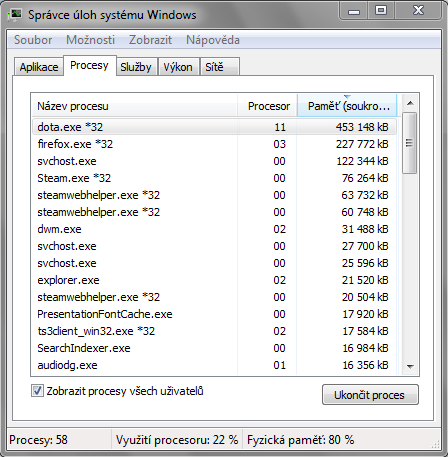Switch to the Služby tab

[x=136, y=67]
